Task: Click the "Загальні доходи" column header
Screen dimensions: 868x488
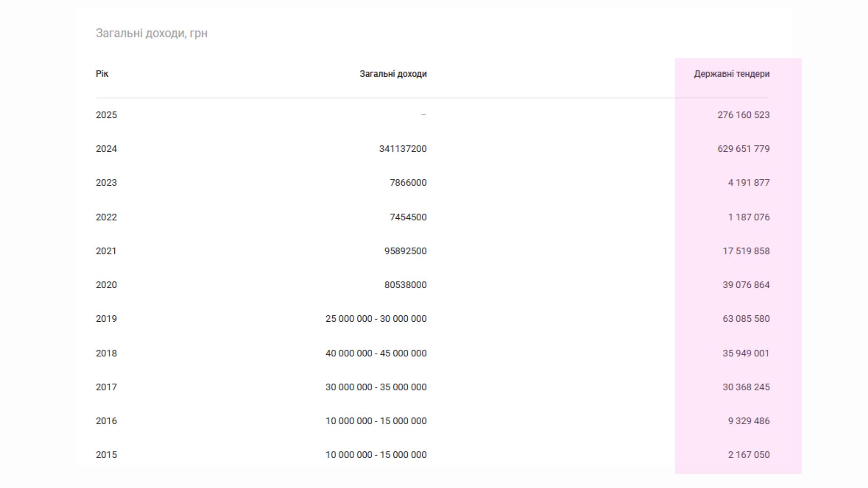Action: [393, 74]
